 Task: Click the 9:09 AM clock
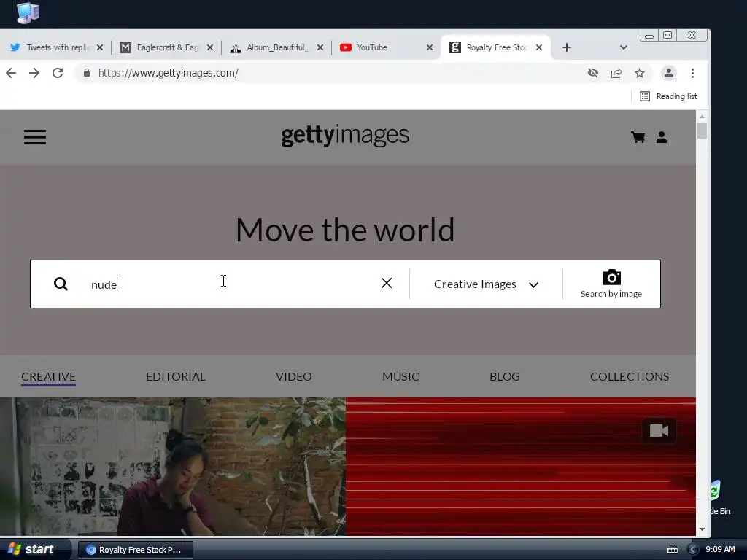pyautogui.click(x=720, y=550)
